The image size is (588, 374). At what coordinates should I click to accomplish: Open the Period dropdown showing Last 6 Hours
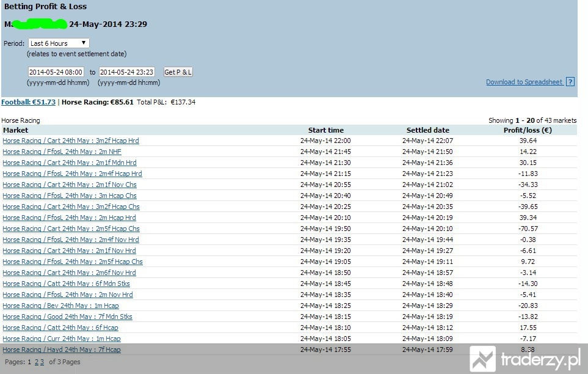pos(59,43)
